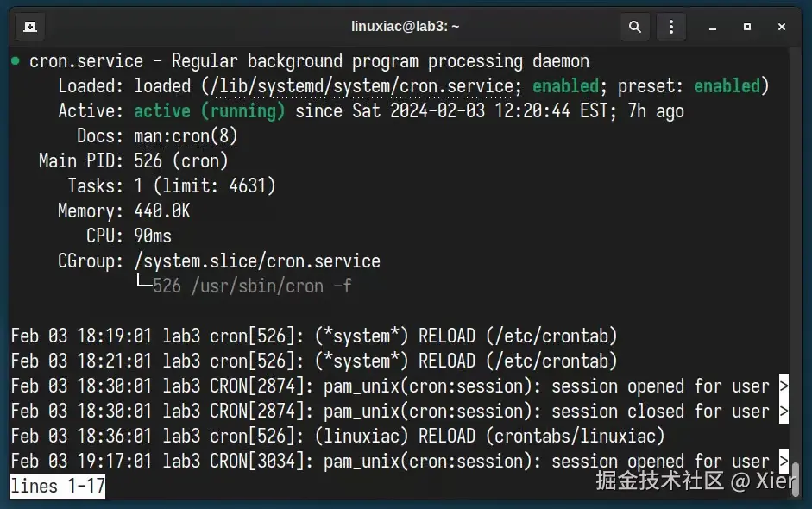812x509 pixels.
Task: Close the linuxiac@lab3 terminal window
Action: coord(781,27)
